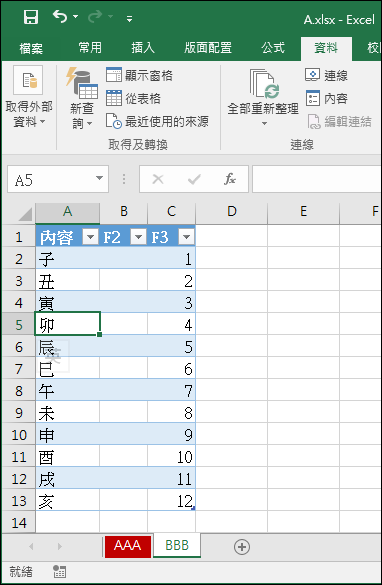The height and width of the screenshot is (585, 382).
Task: Click the 全部重新整理 refresh all icon
Action: (x=264, y=84)
